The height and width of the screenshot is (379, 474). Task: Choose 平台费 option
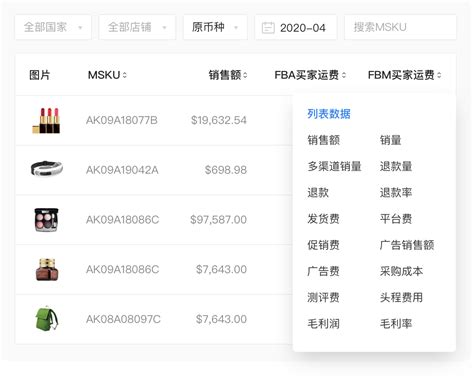tap(396, 219)
